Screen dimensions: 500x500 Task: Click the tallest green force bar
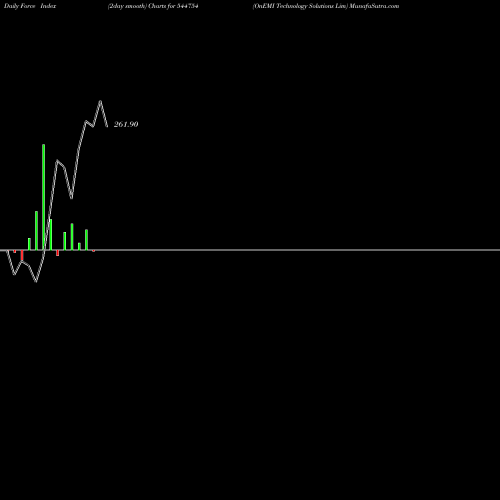[x=44, y=197]
